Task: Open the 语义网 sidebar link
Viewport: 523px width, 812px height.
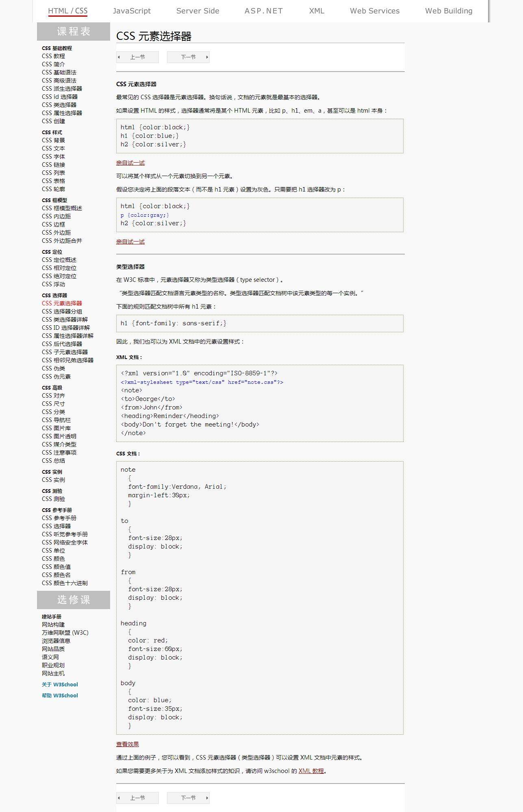Action: coord(50,657)
